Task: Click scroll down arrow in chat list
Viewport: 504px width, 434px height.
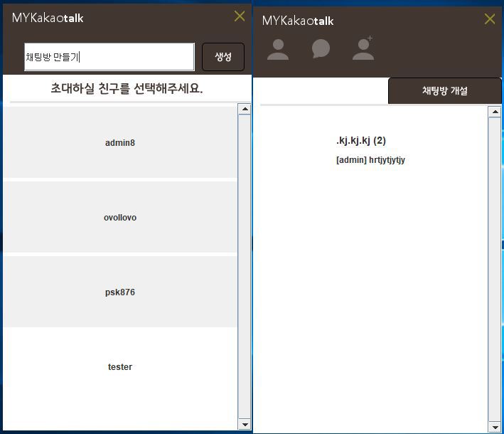Action: coord(495,428)
